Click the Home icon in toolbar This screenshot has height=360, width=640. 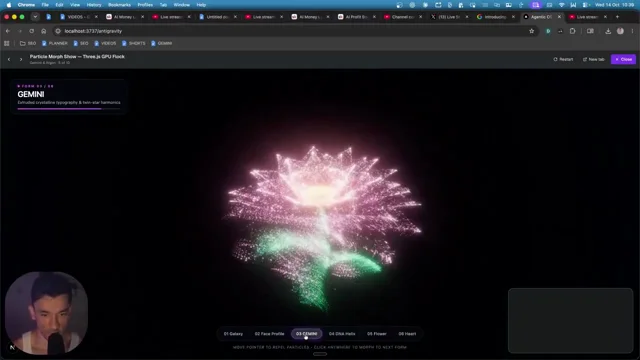tap(44, 31)
